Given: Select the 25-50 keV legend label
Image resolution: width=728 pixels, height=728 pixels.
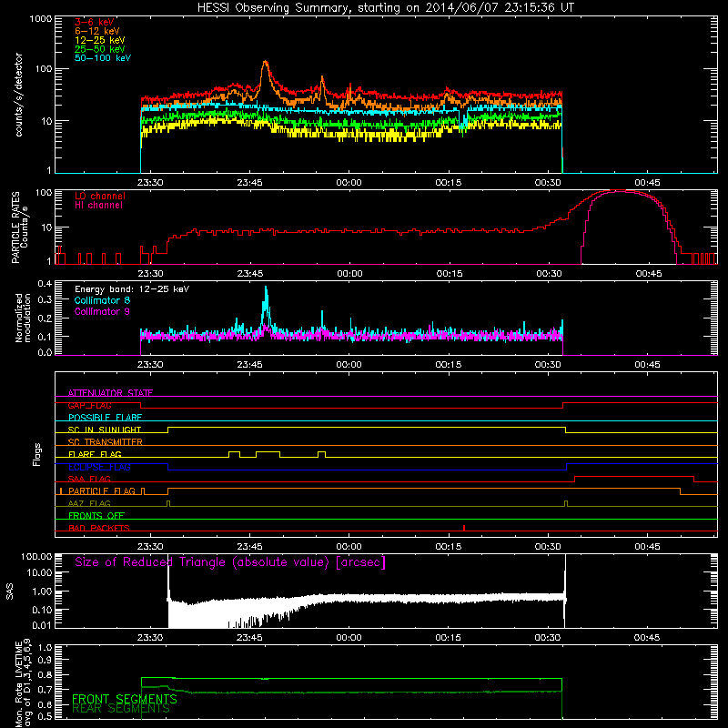Looking at the screenshot, I should tap(100, 49).
